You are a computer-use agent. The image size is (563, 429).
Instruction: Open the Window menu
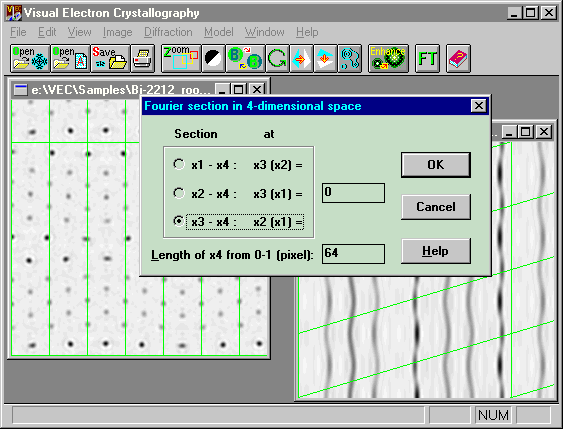click(x=265, y=32)
